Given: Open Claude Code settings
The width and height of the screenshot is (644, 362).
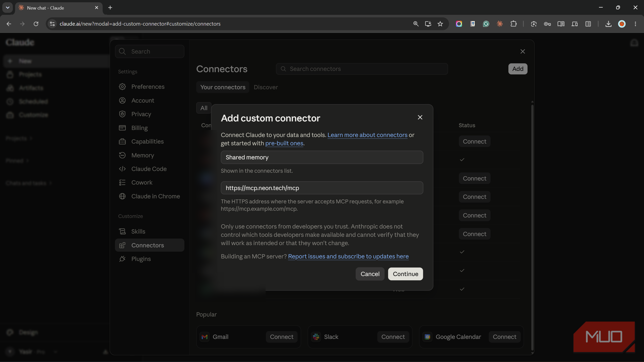Looking at the screenshot, I should [150, 169].
